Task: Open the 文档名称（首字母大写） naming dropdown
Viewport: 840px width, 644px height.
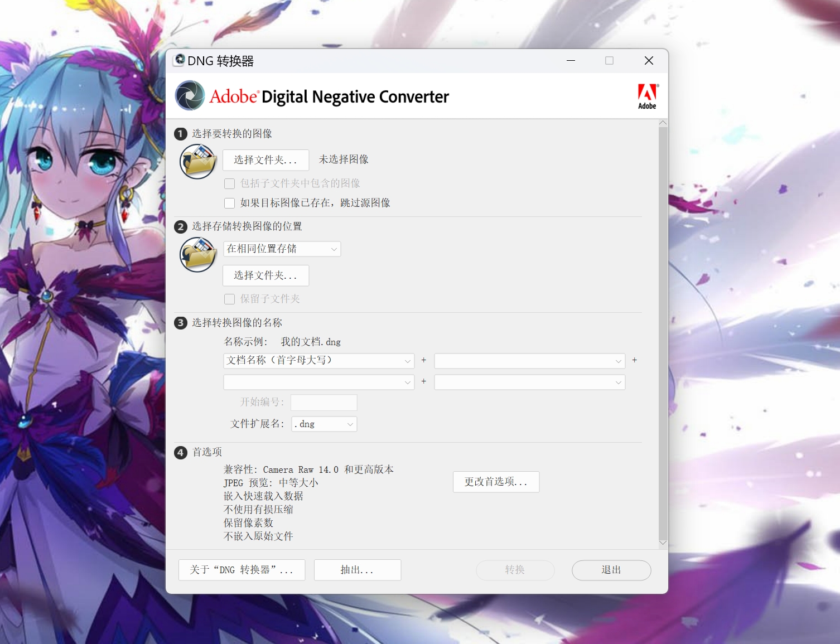Action: tap(319, 361)
